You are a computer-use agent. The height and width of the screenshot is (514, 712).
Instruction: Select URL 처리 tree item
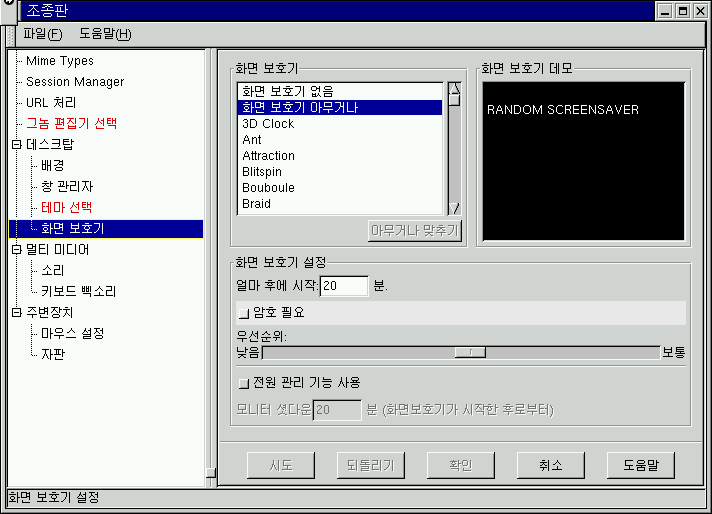click(51, 103)
